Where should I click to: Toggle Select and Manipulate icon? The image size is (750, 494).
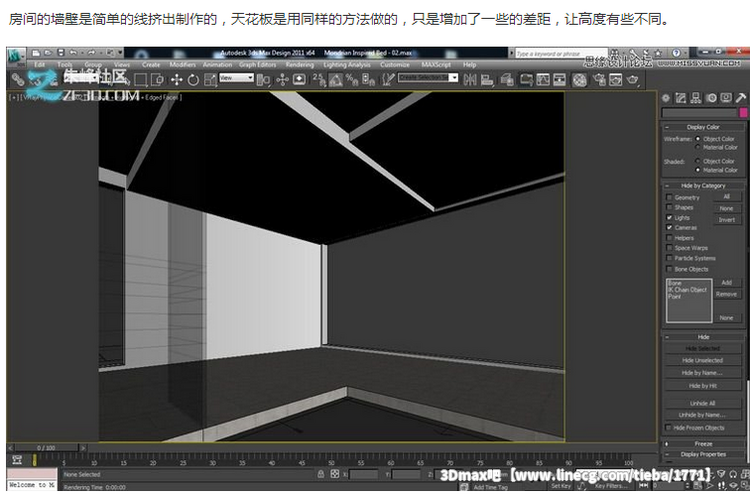point(282,80)
